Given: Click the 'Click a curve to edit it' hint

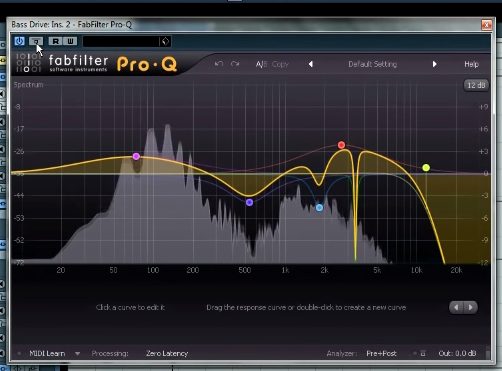Looking at the screenshot, I should click(130, 307).
